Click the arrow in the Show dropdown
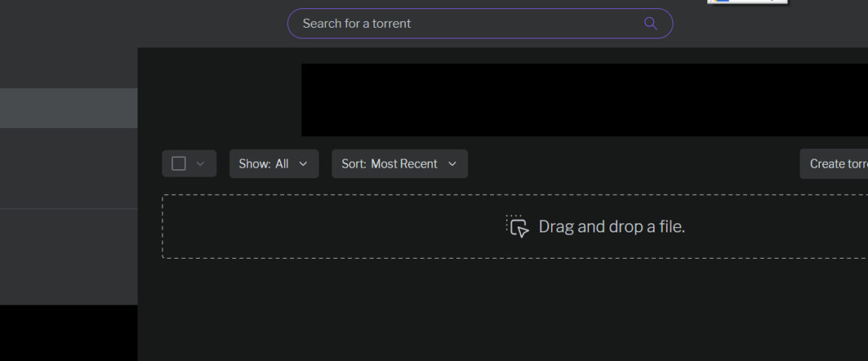 [x=303, y=164]
